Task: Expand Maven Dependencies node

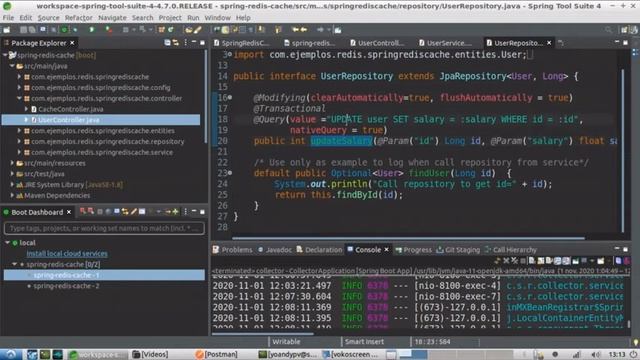Action: (12, 196)
